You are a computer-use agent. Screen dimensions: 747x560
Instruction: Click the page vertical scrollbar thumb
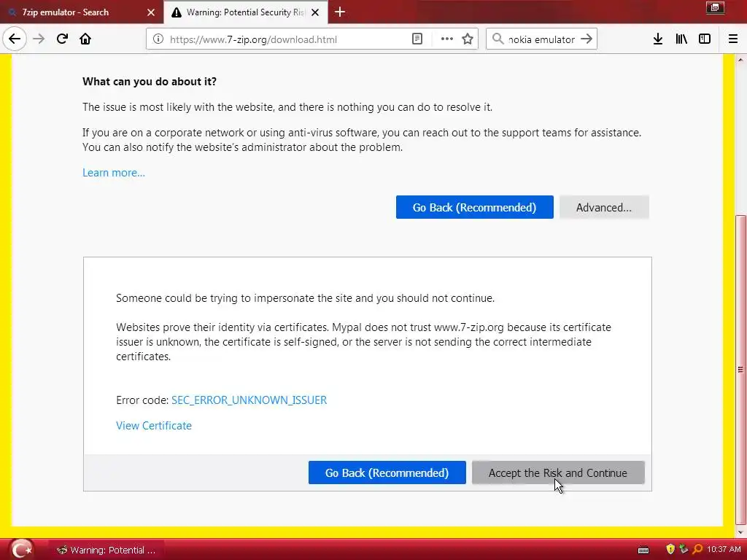(x=740, y=369)
